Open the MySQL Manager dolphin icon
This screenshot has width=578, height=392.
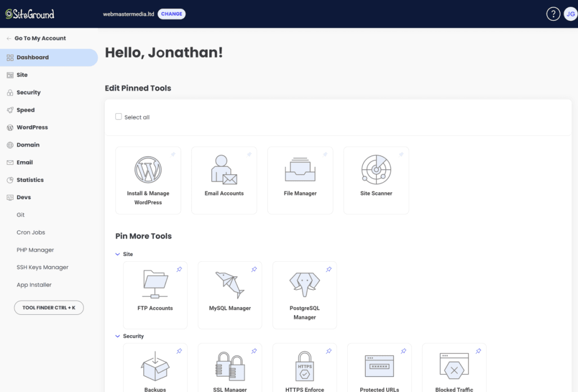pos(230,284)
